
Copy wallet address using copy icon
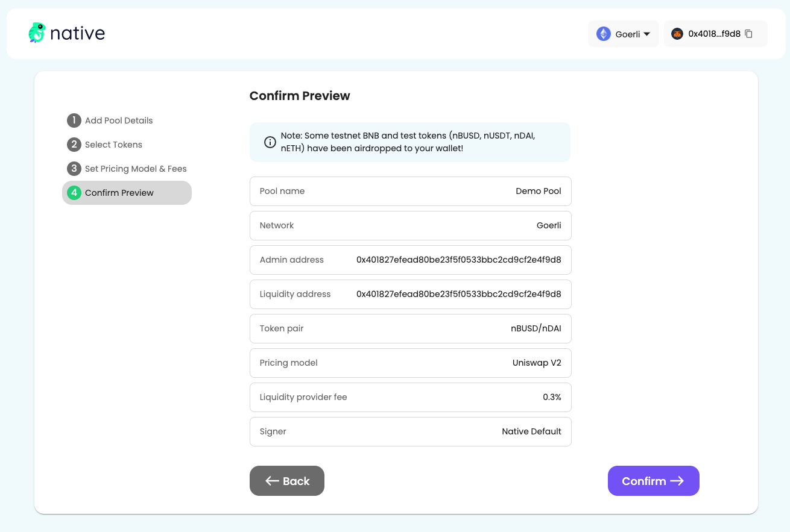[748, 34]
